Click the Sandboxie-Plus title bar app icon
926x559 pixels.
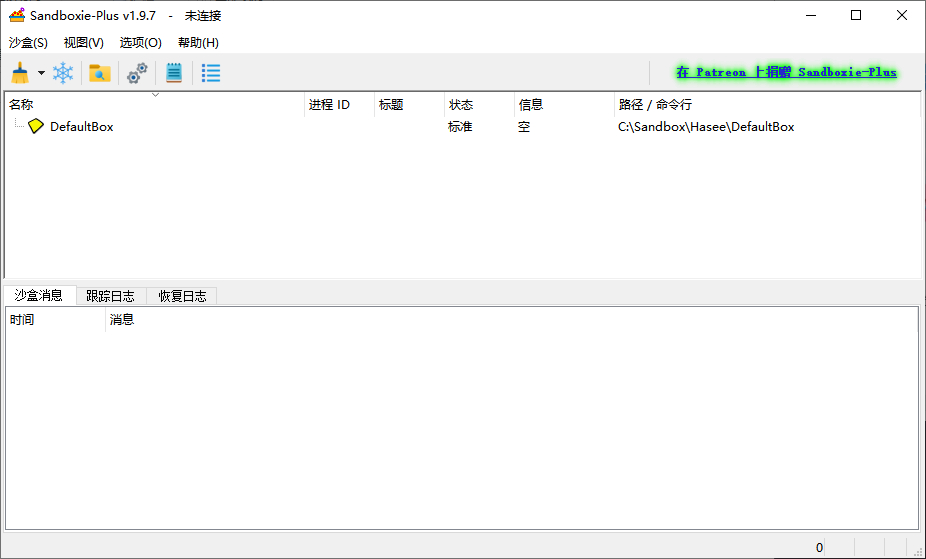point(17,15)
